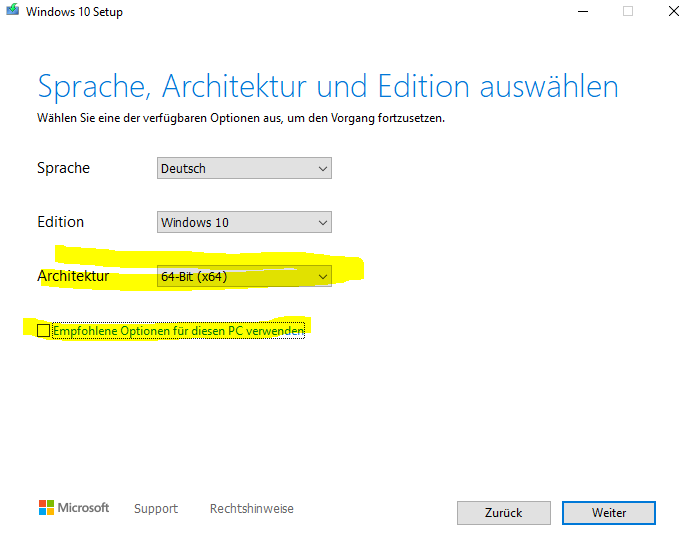The height and width of the screenshot is (546, 695).
Task: Open the Support link
Action: (x=156, y=508)
